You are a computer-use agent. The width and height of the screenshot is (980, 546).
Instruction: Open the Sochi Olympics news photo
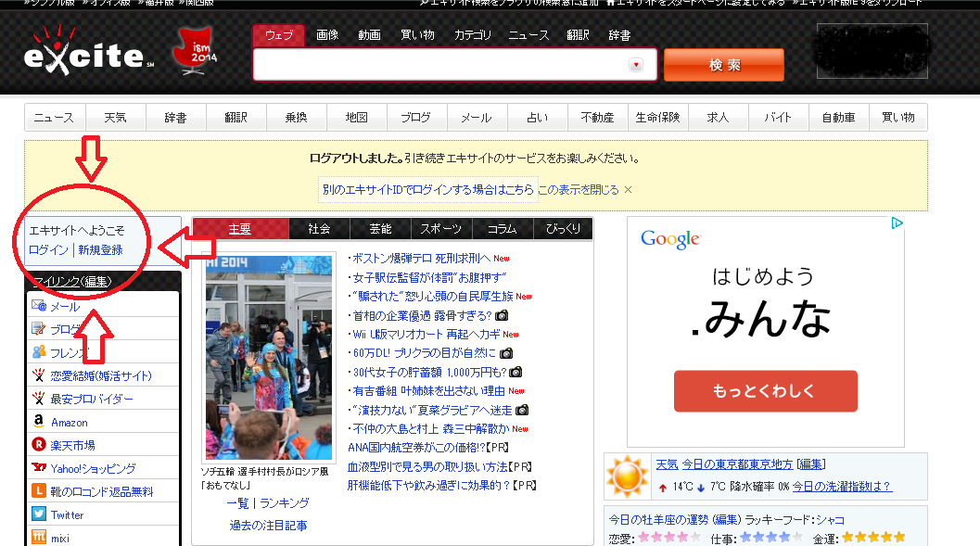pos(269,358)
